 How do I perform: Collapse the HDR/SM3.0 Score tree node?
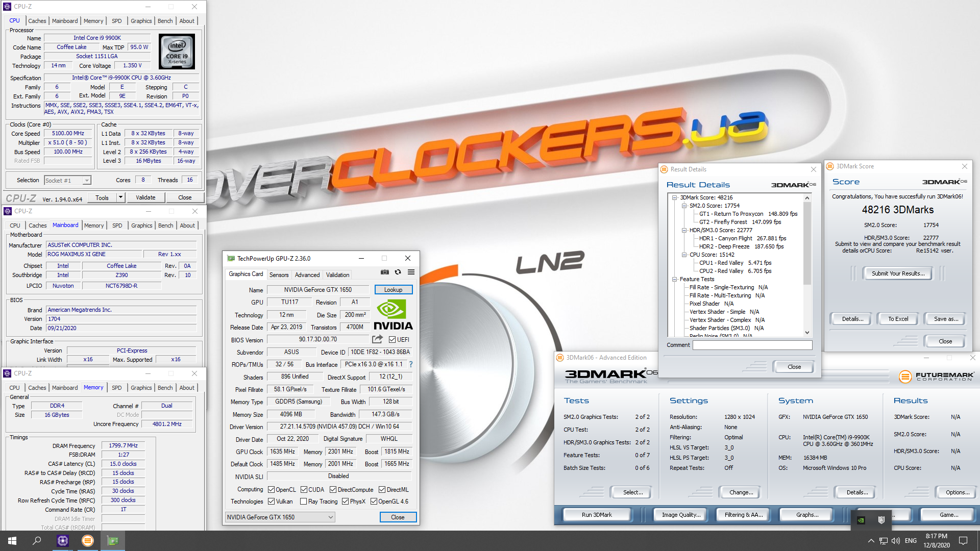point(684,230)
